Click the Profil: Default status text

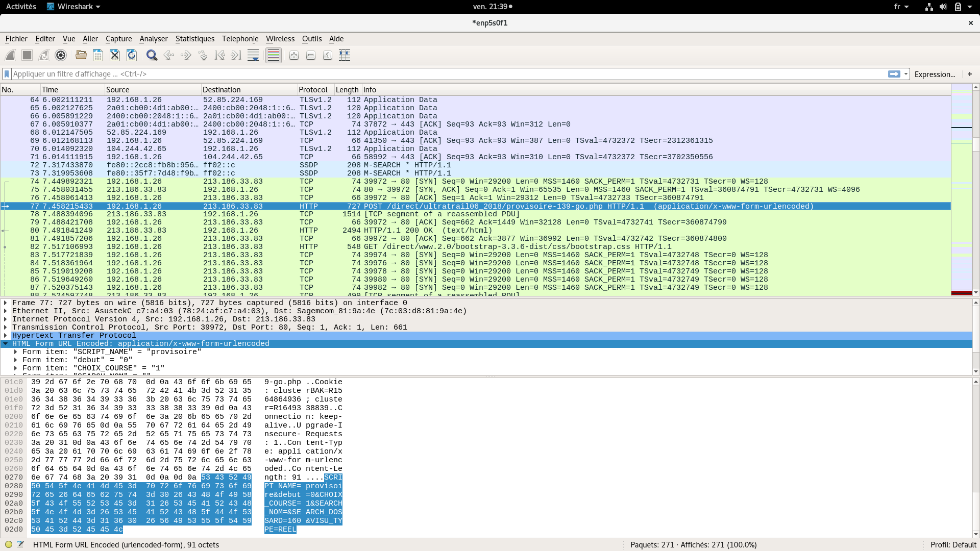pos(953,544)
